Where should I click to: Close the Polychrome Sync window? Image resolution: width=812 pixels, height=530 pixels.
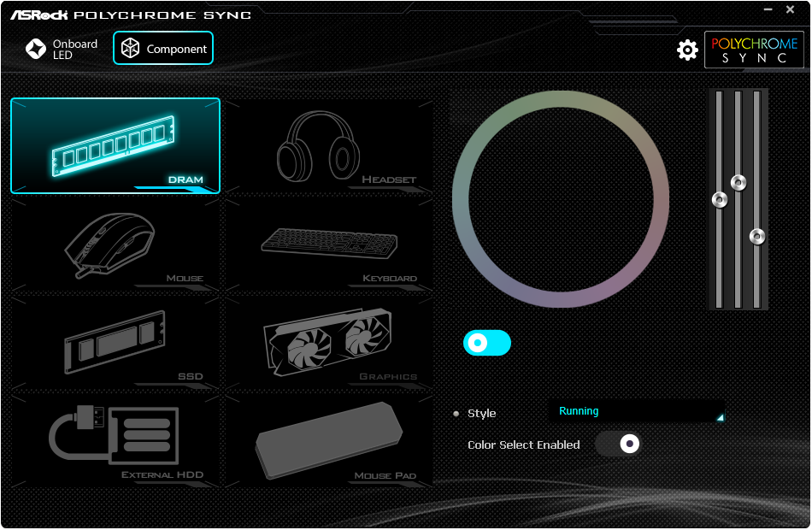click(x=791, y=9)
